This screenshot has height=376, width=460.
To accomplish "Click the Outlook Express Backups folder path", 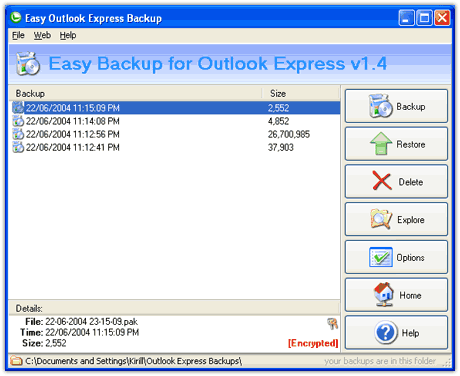I will coord(134,361).
